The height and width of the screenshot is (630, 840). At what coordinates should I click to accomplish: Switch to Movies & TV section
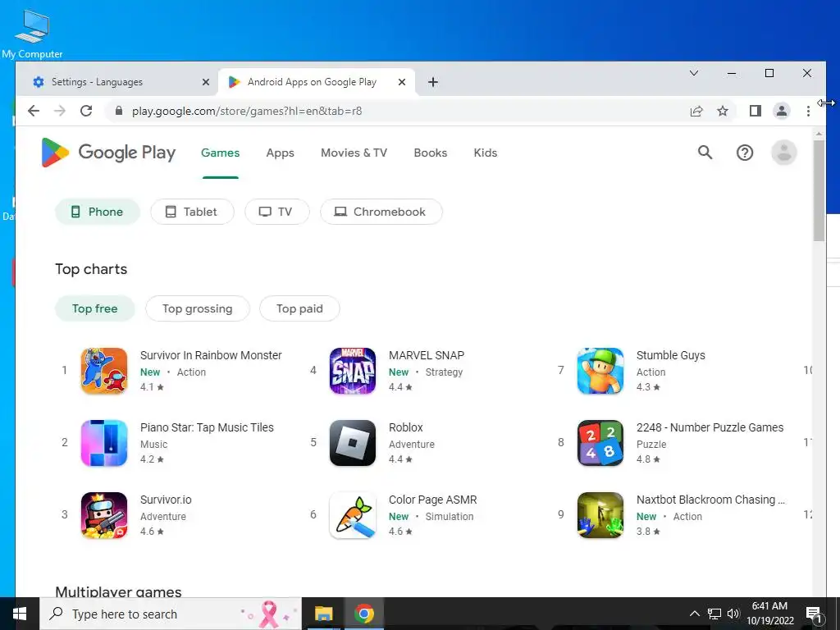(x=354, y=153)
